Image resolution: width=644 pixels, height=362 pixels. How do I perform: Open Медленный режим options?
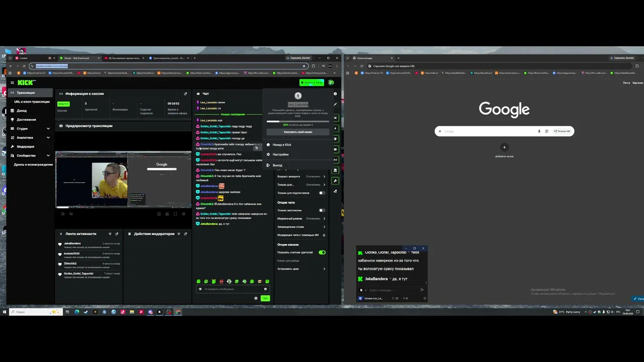(301, 219)
